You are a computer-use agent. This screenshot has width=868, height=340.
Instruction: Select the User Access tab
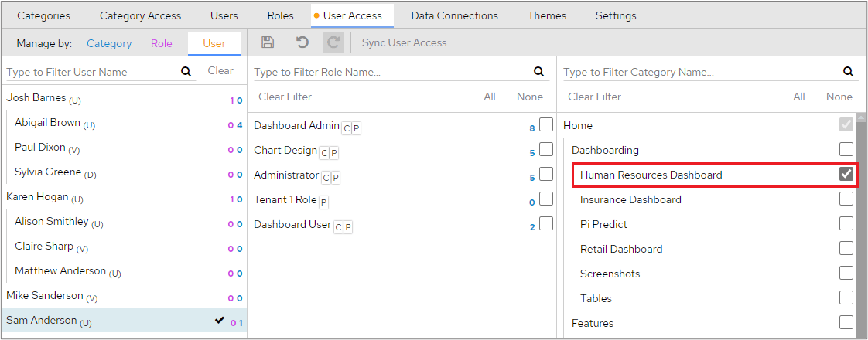click(x=352, y=15)
